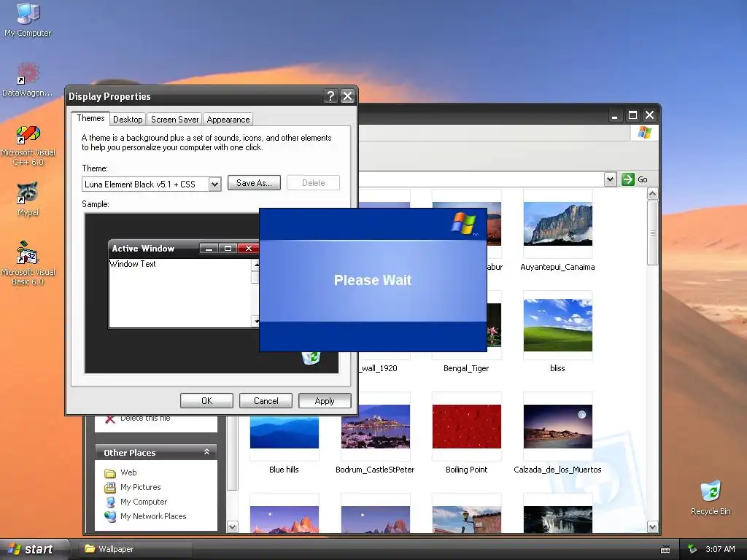The image size is (747, 560).
Task: Open the Recycle Bin on desktop
Action: click(711, 498)
